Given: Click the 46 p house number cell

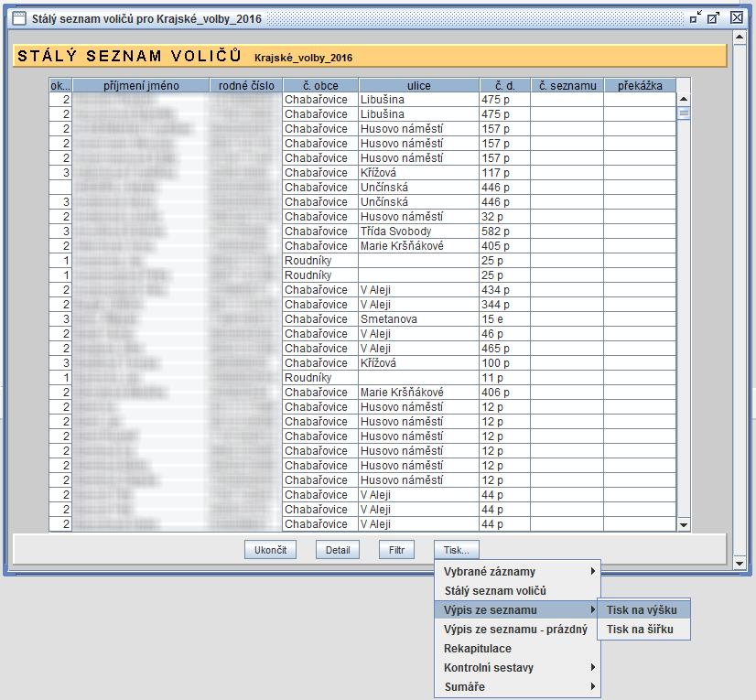Looking at the screenshot, I should pyautogui.click(x=505, y=334).
